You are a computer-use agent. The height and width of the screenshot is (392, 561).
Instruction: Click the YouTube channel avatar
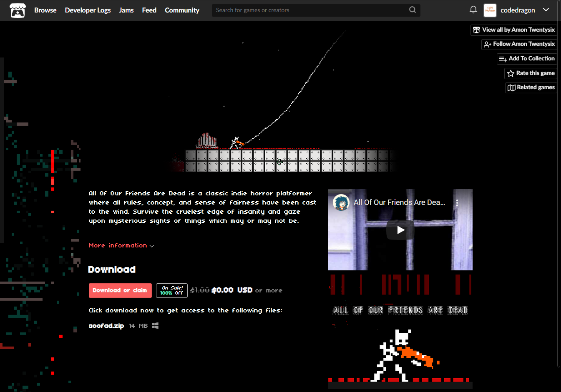[341, 202]
